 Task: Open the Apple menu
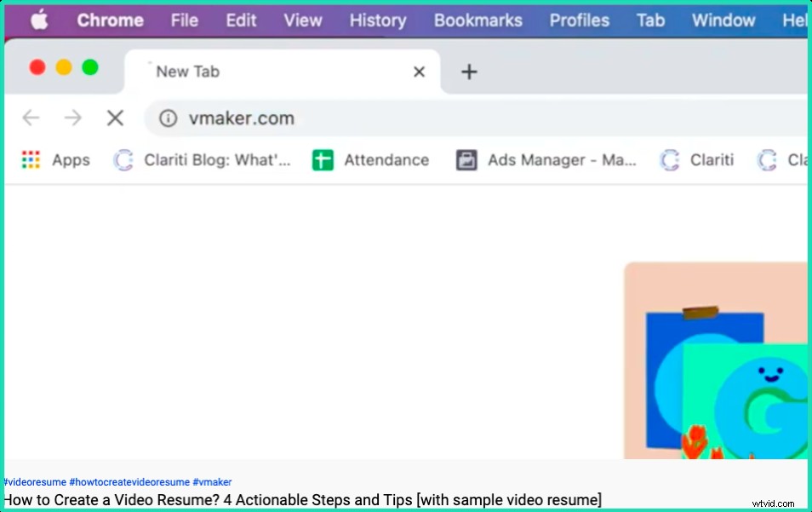point(39,20)
